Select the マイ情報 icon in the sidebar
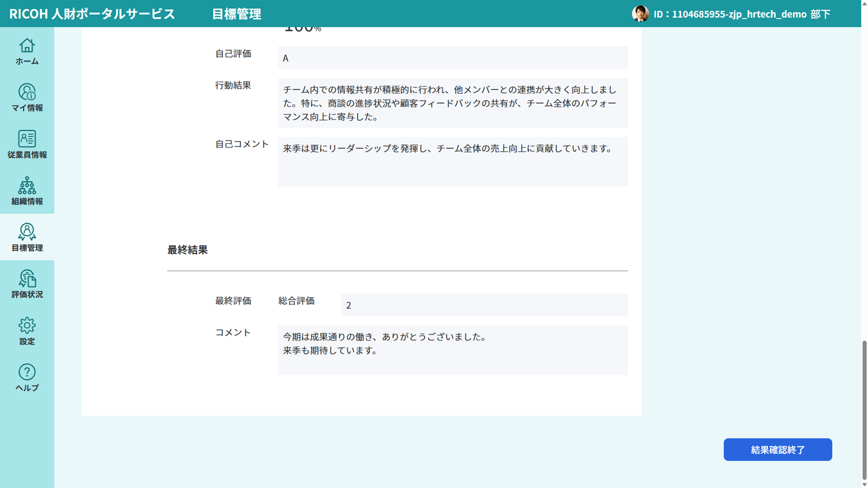The height and width of the screenshot is (488, 868). (x=27, y=98)
